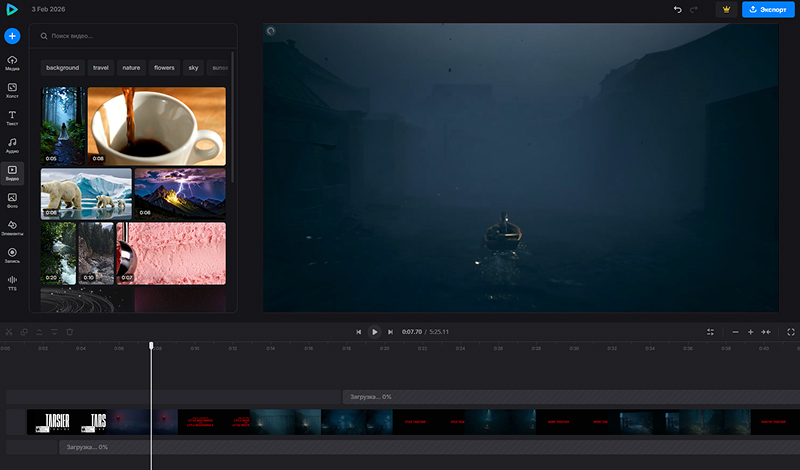800x470 pixels.
Task: Open the Аудио library panel
Action: [x=12, y=146]
